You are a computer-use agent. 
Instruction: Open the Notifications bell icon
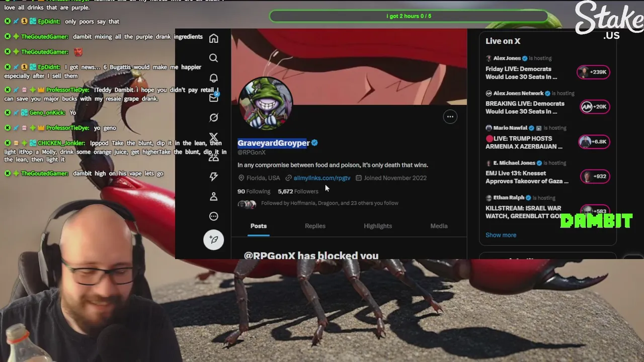point(214,78)
